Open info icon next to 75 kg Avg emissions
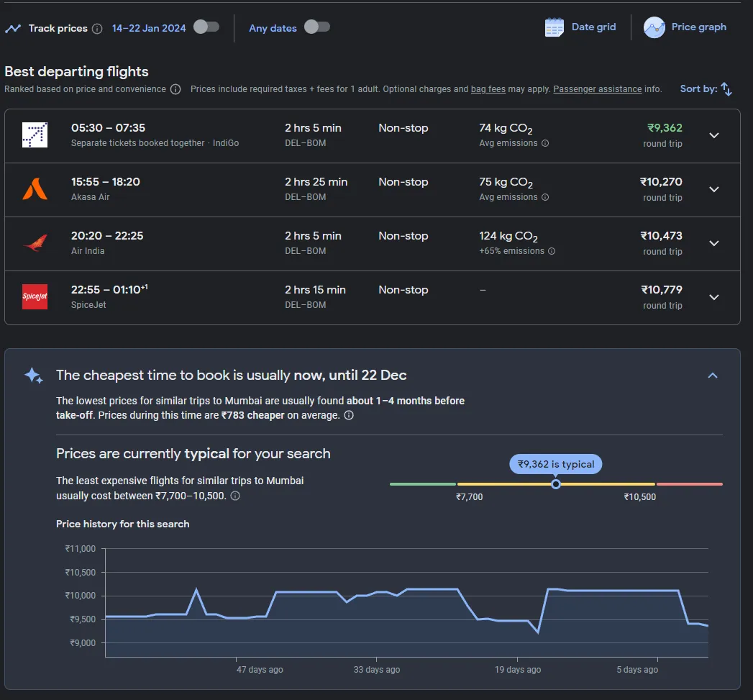Image resolution: width=753 pixels, height=700 pixels. tap(545, 197)
